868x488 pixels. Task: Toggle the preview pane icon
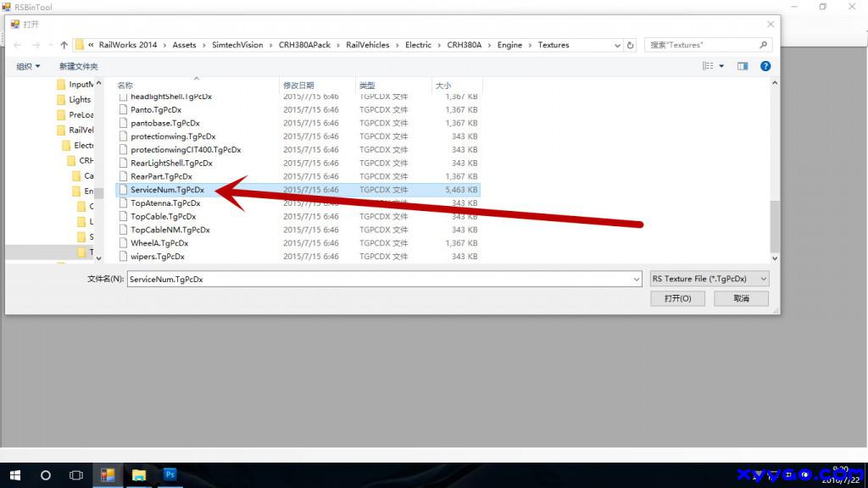pos(743,66)
